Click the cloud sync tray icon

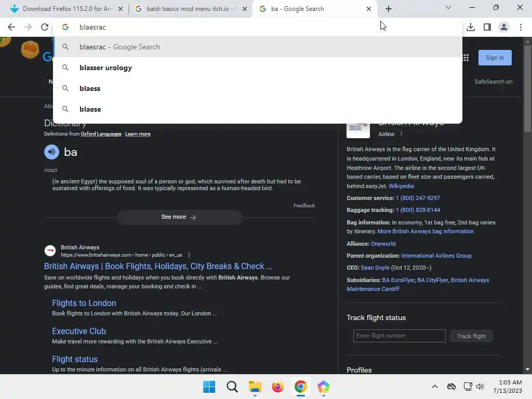(451, 387)
